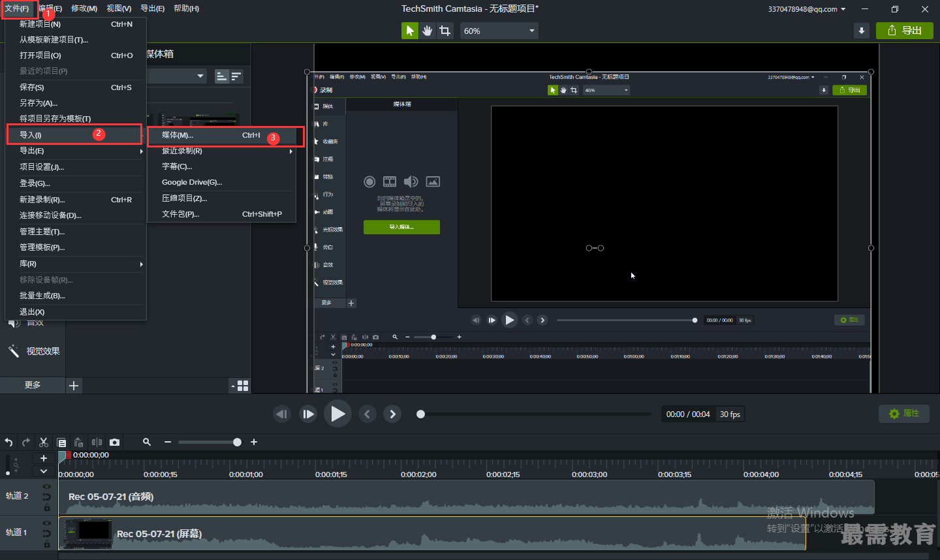Image resolution: width=940 pixels, height=560 pixels.
Task: Jump to next marker arrow
Action: tap(392, 414)
